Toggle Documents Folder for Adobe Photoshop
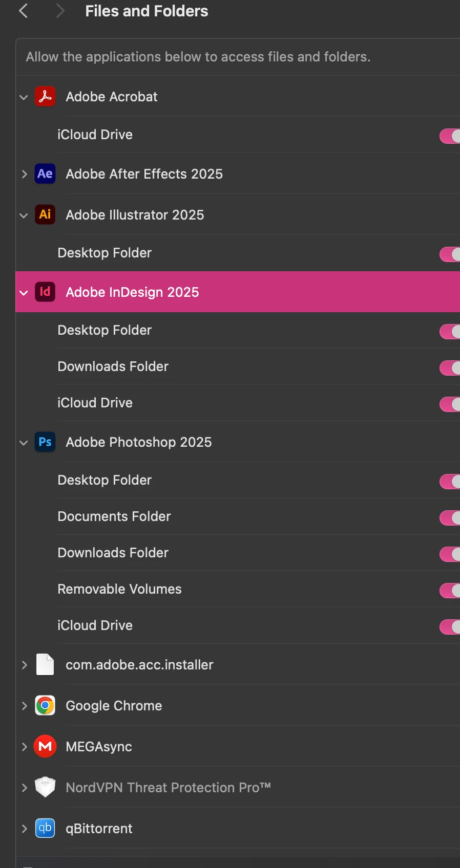This screenshot has width=460, height=868. pyautogui.click(x=450, y=518)
